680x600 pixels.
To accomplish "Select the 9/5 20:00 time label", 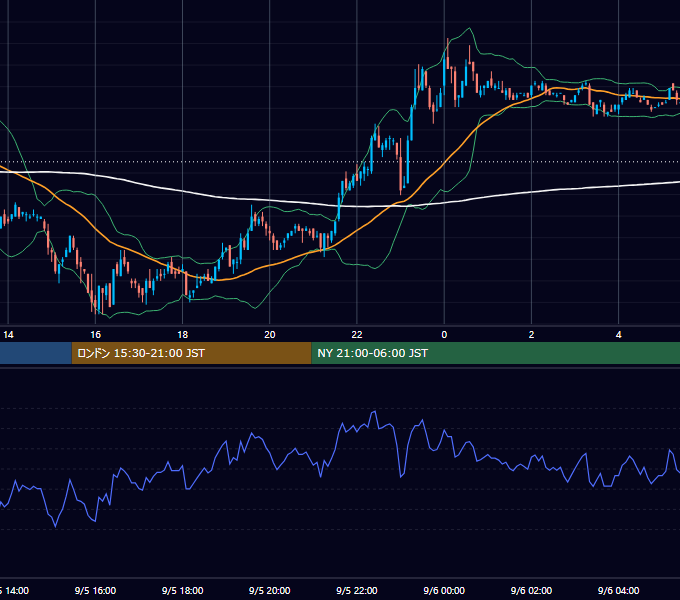I will coord(269,590).
